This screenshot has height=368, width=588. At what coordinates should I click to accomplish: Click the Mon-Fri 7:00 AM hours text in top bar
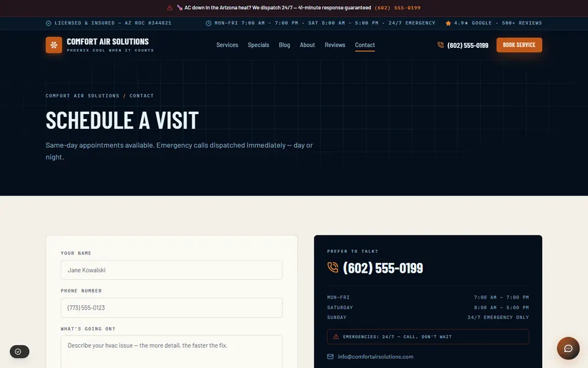point(325,23)
